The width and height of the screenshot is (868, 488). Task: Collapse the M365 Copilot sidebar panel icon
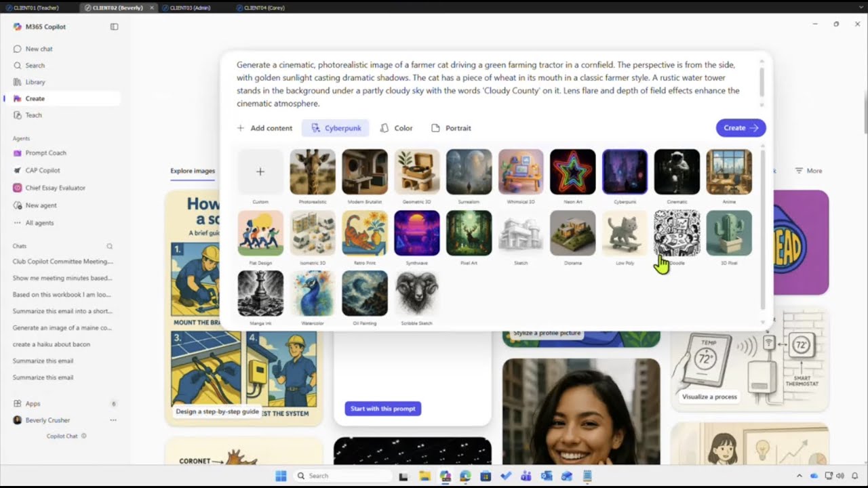click(x=114, y=27)
